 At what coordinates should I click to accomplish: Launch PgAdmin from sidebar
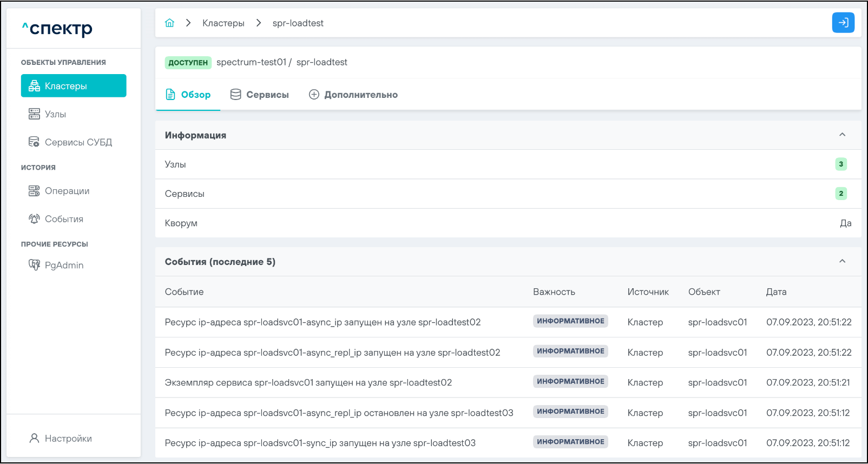(64, 265)
